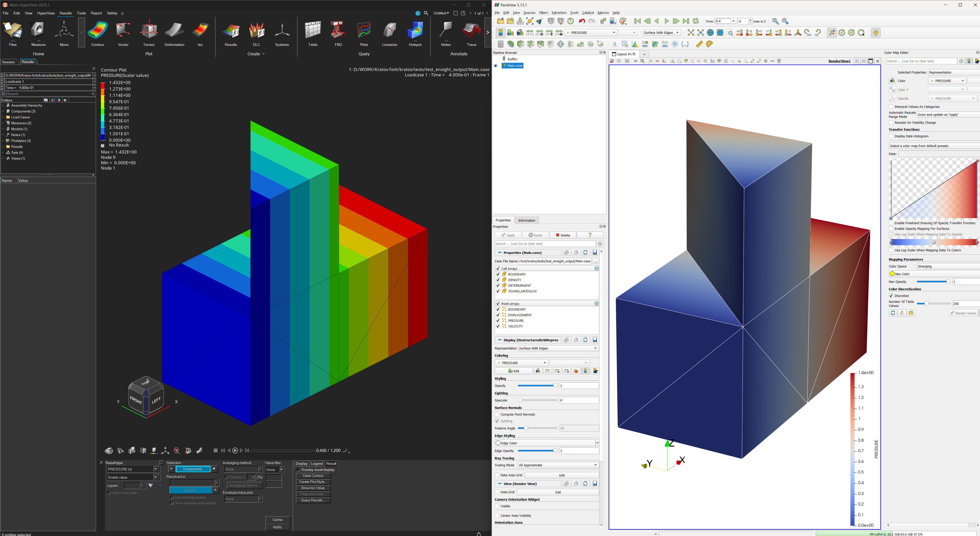Open the Representation dropdown in Properties panel
980x536 pixels.
click(558, 348)
